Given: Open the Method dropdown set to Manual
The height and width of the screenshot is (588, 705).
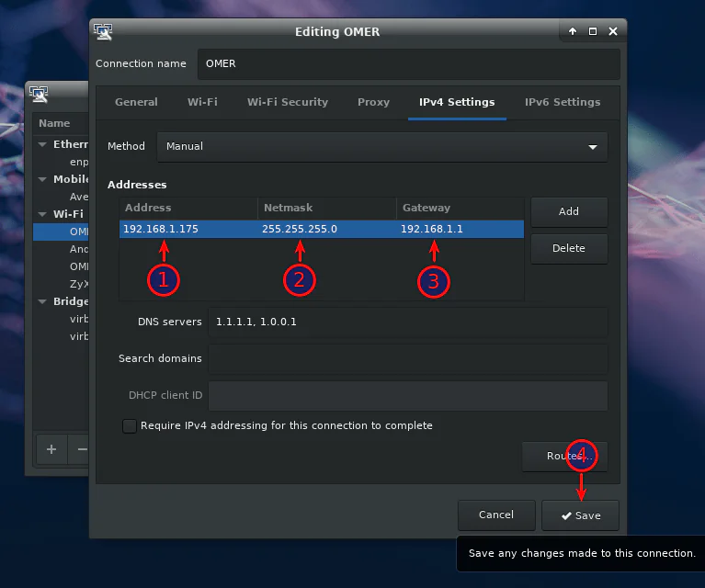Looking at the screenshot, I should point(381,146).
